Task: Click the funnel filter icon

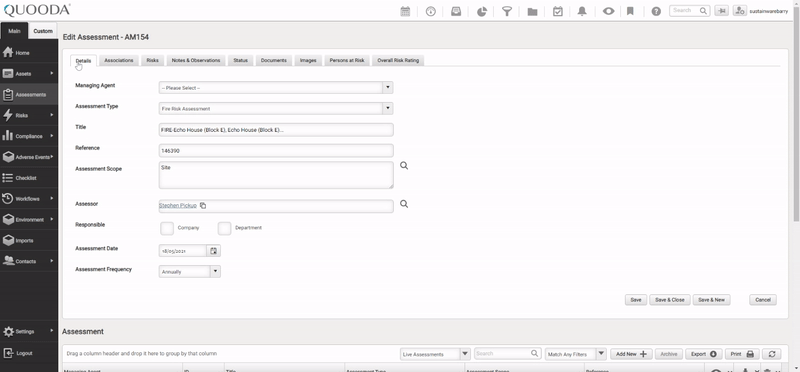Action: (x=507, y=11)
